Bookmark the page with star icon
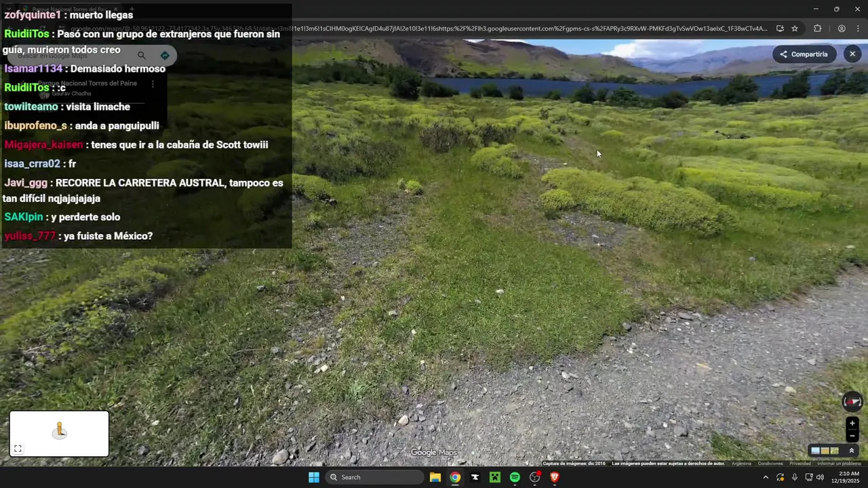Viewport: 868px width, 488px height. tap(795, 28)
